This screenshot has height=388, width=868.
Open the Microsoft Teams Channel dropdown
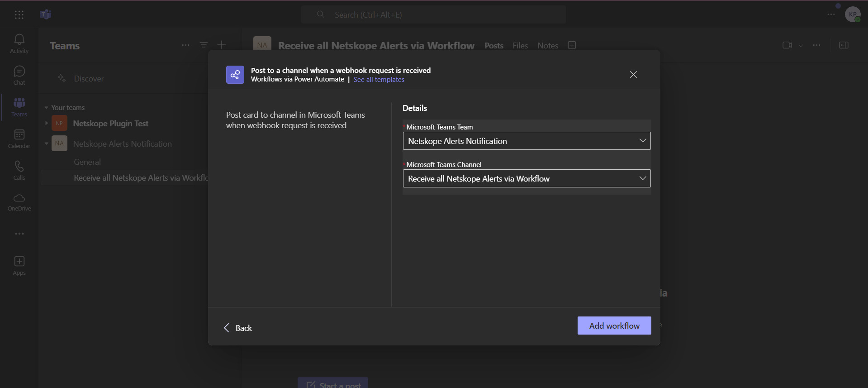[526, 178]
